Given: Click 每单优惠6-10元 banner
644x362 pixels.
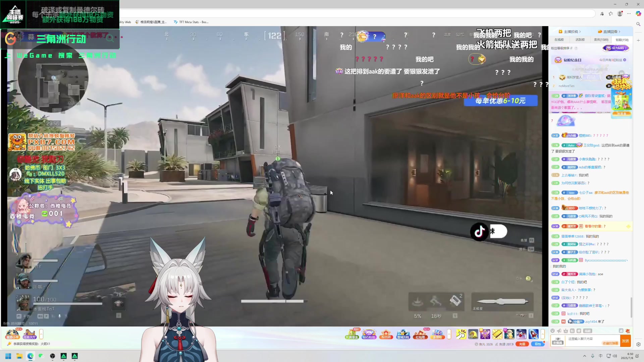Looking at the screenshot, I should coord(500,101).
